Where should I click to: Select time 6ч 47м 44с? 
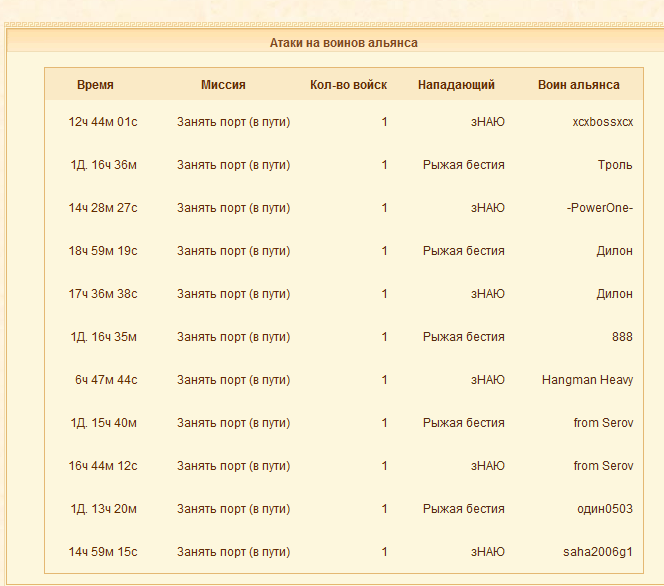pyautogui.click(x=106, y=380)
